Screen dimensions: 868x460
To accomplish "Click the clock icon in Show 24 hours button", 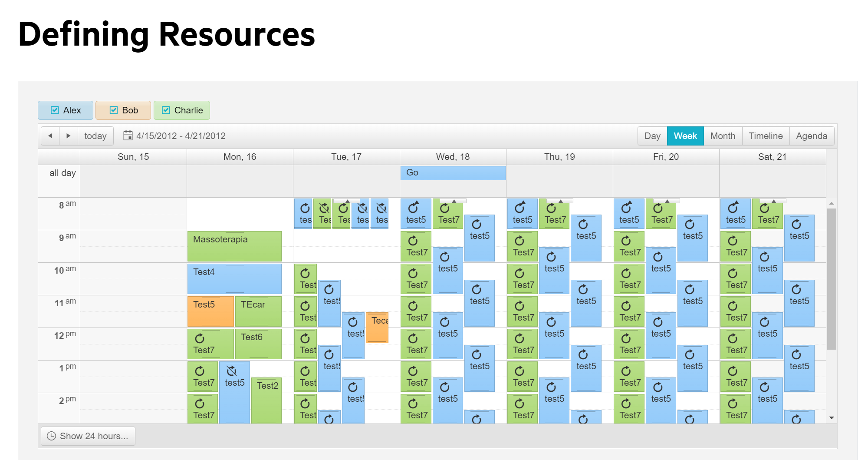I will [x=51, y=436].
